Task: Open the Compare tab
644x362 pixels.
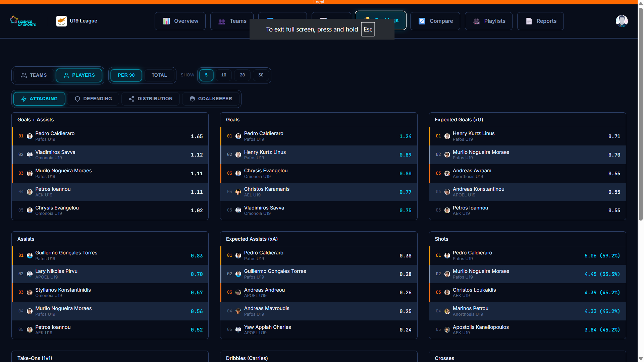Action: coord(435,21)
